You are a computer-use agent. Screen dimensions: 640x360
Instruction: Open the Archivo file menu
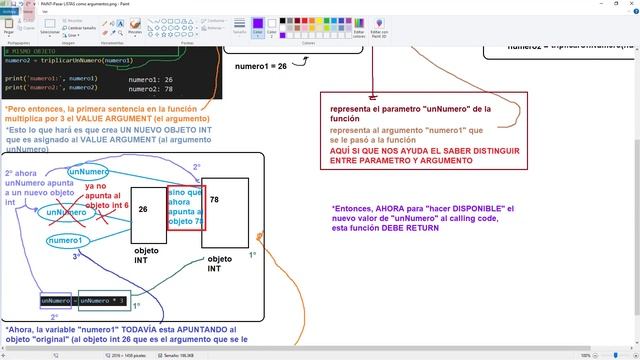[9, 11]
